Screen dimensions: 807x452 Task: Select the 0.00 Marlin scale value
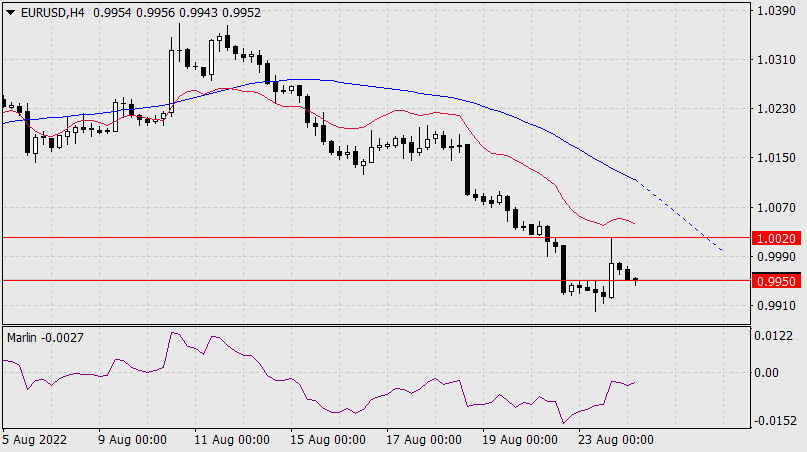766,373
